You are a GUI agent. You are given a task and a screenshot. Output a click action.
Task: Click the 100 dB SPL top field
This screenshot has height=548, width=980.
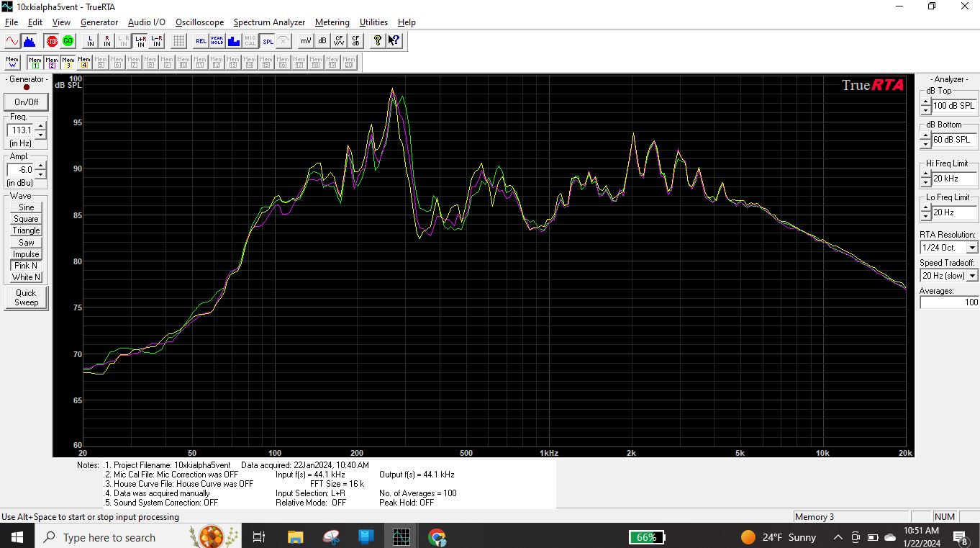[x=955, y=106]
